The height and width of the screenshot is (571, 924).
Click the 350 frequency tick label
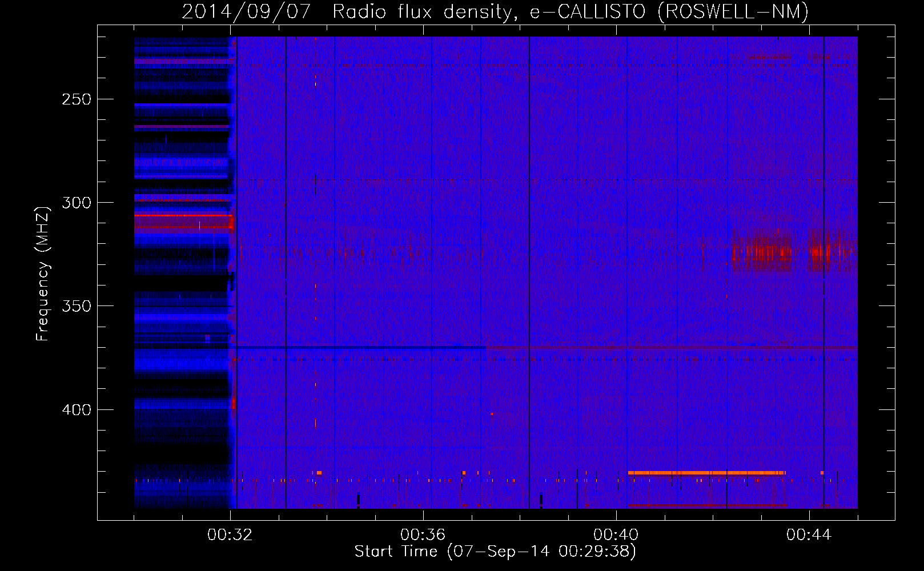coord(76,306)
